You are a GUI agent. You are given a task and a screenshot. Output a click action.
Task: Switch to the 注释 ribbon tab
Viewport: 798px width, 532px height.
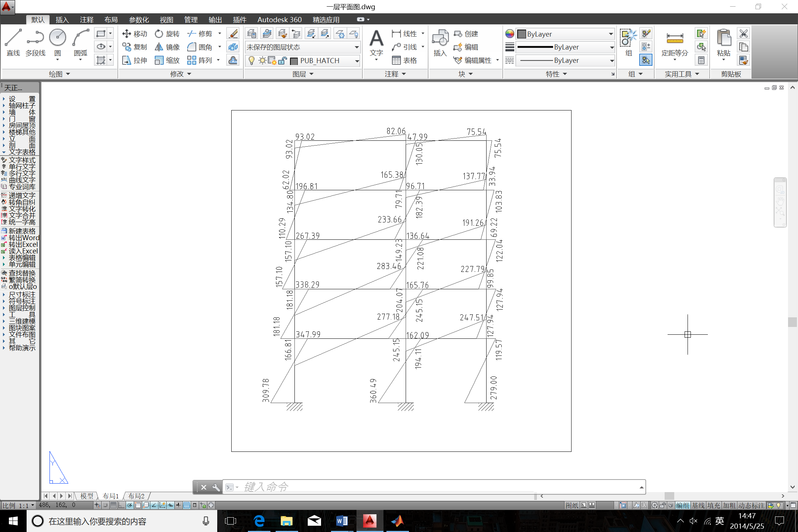[86, 20]
